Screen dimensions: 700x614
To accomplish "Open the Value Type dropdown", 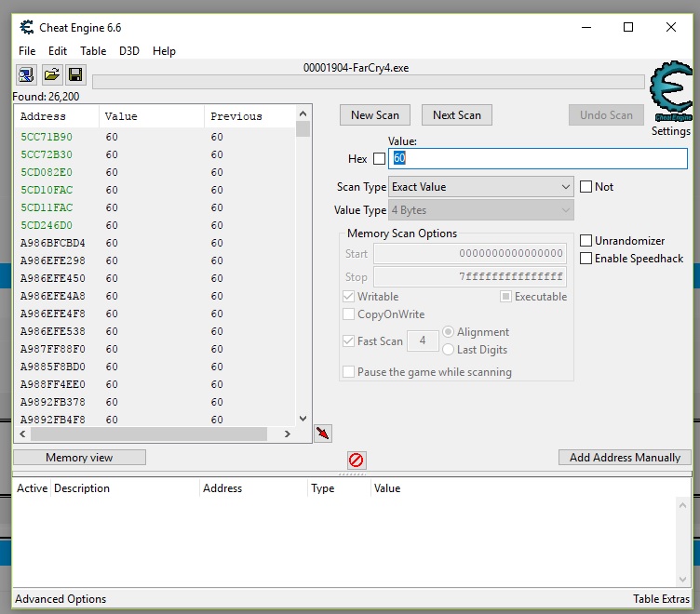I will click(481, 209).
